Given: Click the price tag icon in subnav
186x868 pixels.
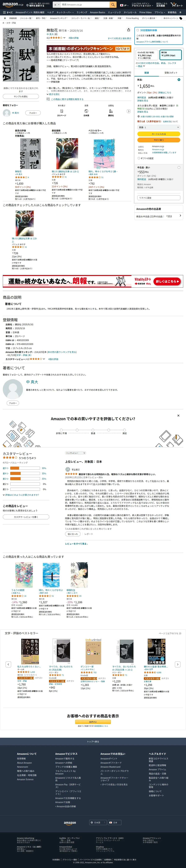Looking at the screenshot, I should pos(181,18).
